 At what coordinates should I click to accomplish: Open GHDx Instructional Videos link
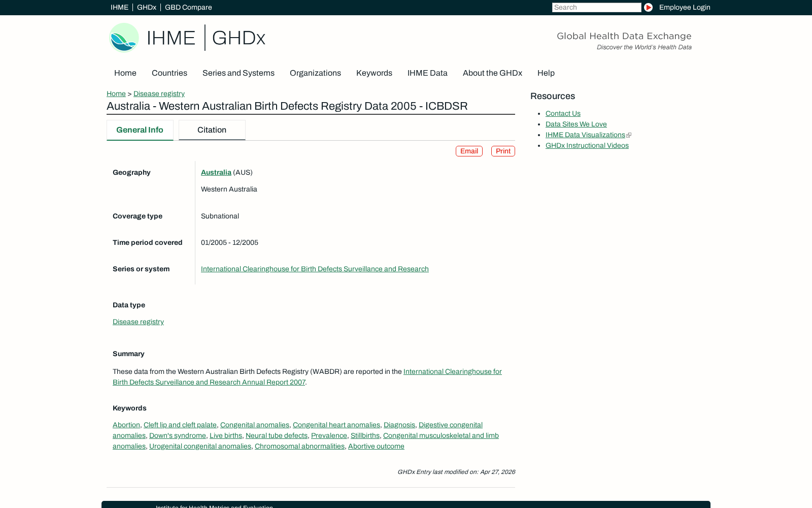[587, 146]
